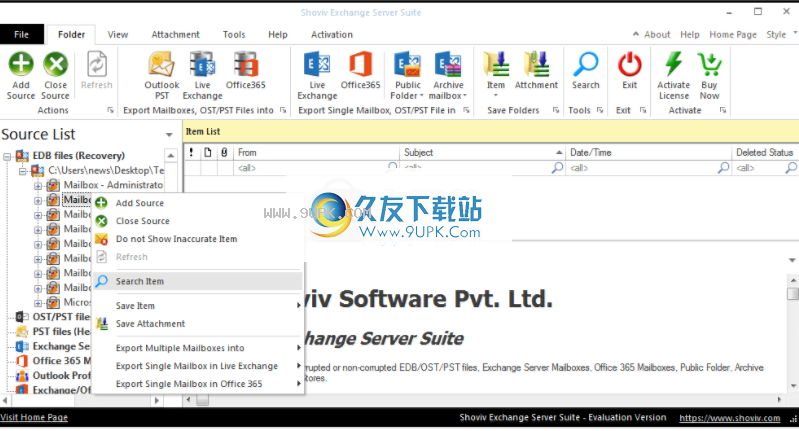Expand Export Single Mailbox in Live Exchange submenu
This screenshot has height=431, width=799.
click(299, 365)
